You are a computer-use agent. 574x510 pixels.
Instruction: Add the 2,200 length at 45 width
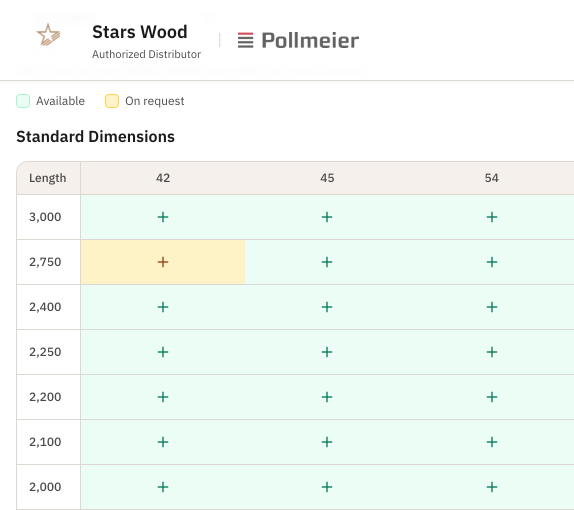[327, 397]
